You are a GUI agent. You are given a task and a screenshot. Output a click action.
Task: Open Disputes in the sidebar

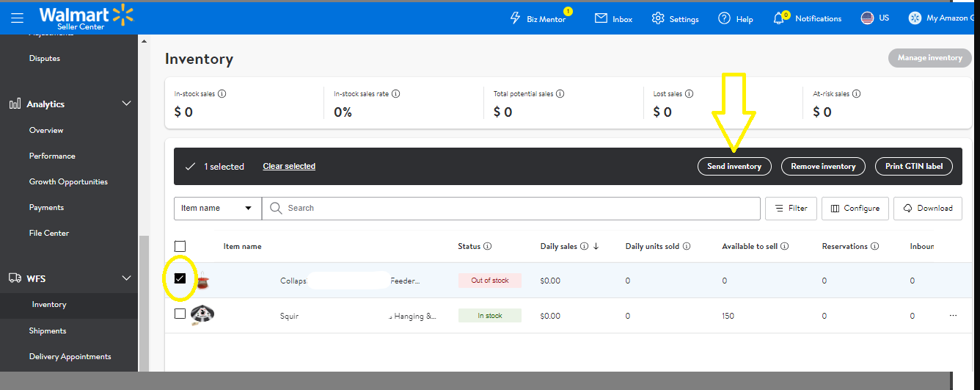(x=45, y=59)
